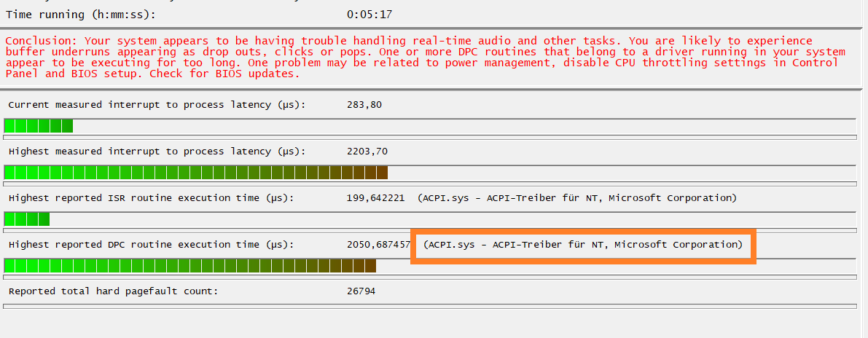Click "Reported total hard pagefault count" label
The image size is (868, 338).
114,291
